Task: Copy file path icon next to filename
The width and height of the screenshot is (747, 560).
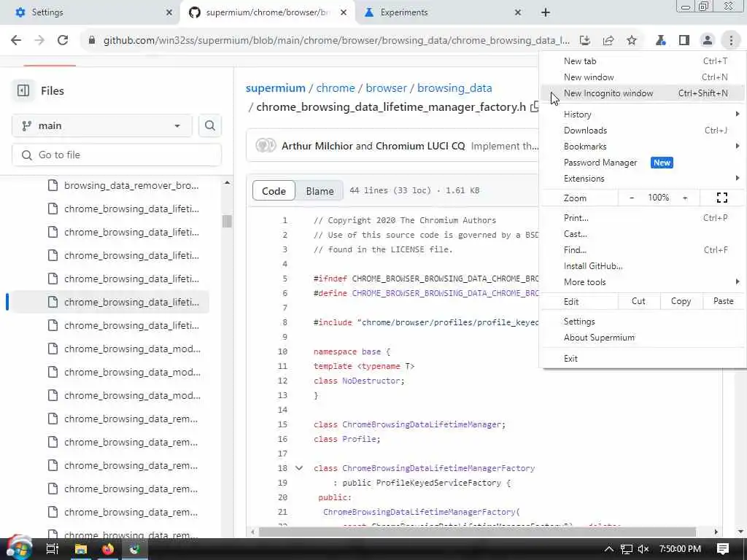Action: pyautogui.click(x=535, y=107)
